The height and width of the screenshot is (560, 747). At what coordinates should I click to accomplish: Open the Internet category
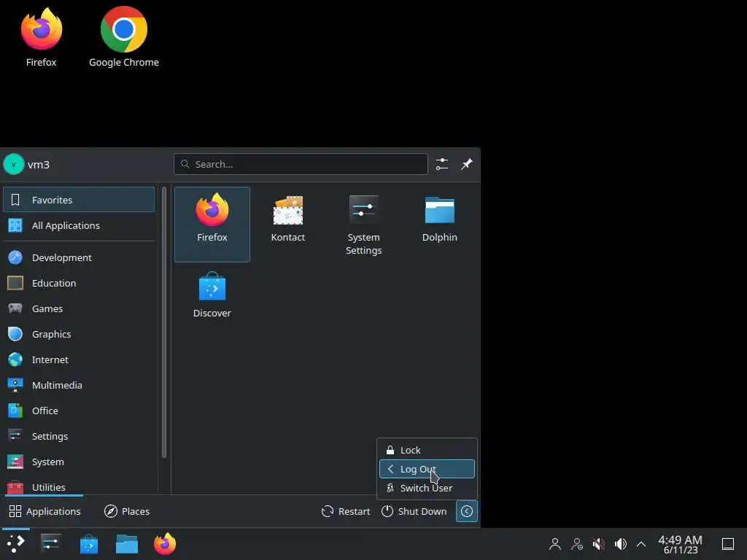click(x=79, y=359)
